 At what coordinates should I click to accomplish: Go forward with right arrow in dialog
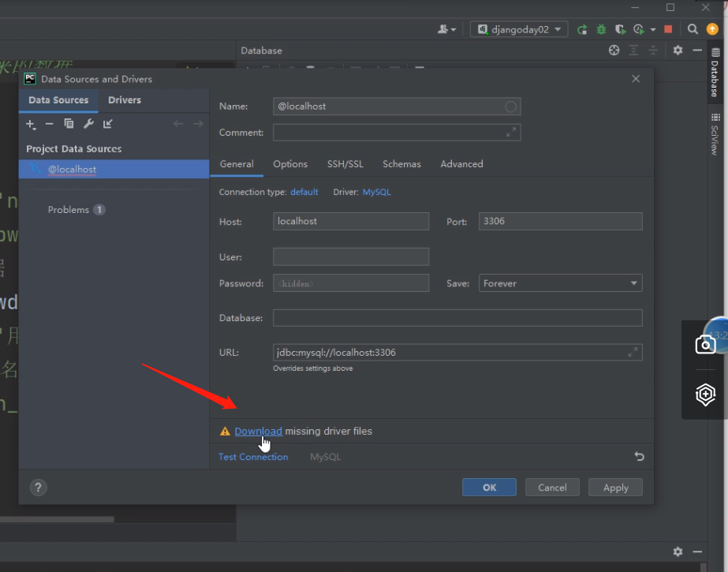[x=198, y=124]
